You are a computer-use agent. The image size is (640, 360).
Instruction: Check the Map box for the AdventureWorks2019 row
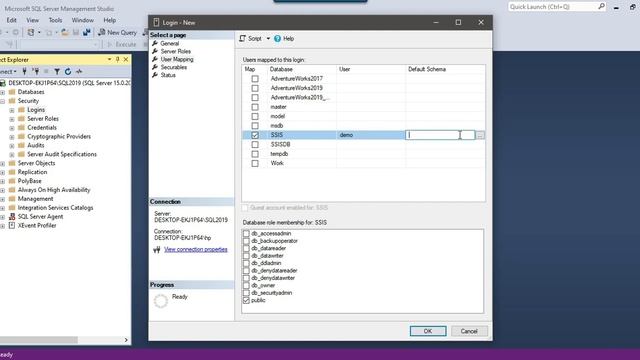(x=255, y=88)
